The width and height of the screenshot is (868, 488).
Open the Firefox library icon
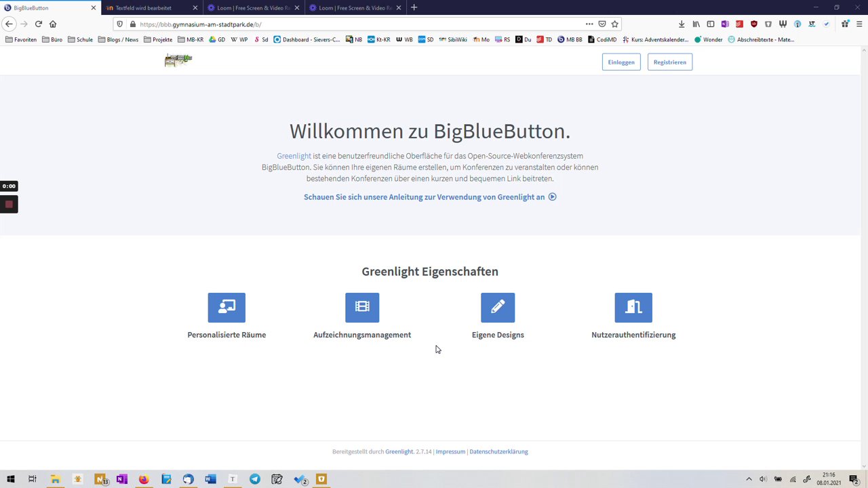point(696,24)
